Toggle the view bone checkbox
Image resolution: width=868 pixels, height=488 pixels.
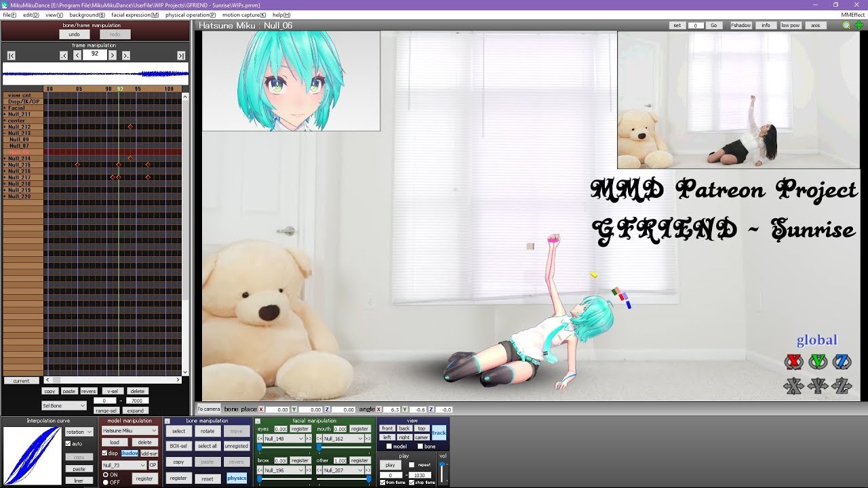[420, 446]
